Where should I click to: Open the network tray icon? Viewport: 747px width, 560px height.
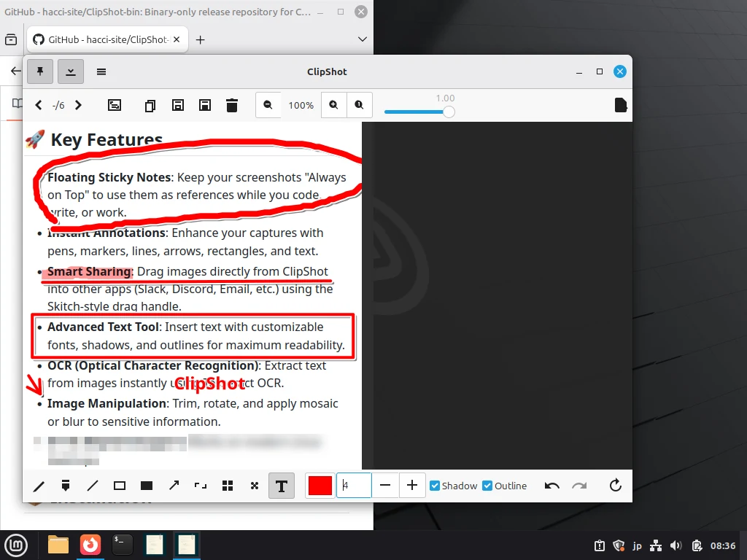click(656, 545)
